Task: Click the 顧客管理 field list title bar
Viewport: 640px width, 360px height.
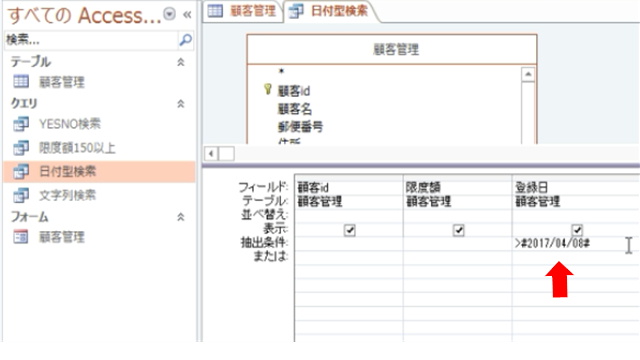Action: (392, 49)
